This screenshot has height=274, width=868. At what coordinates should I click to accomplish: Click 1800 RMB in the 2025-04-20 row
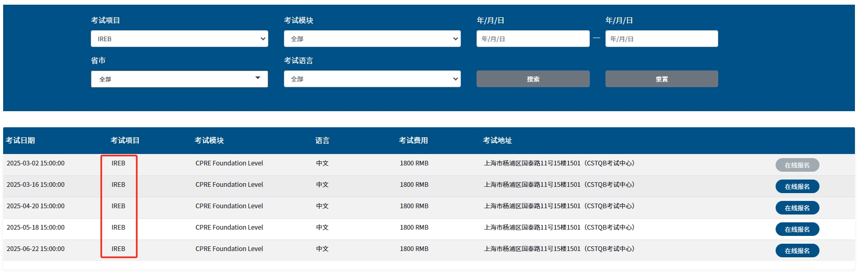coord(414,206)
